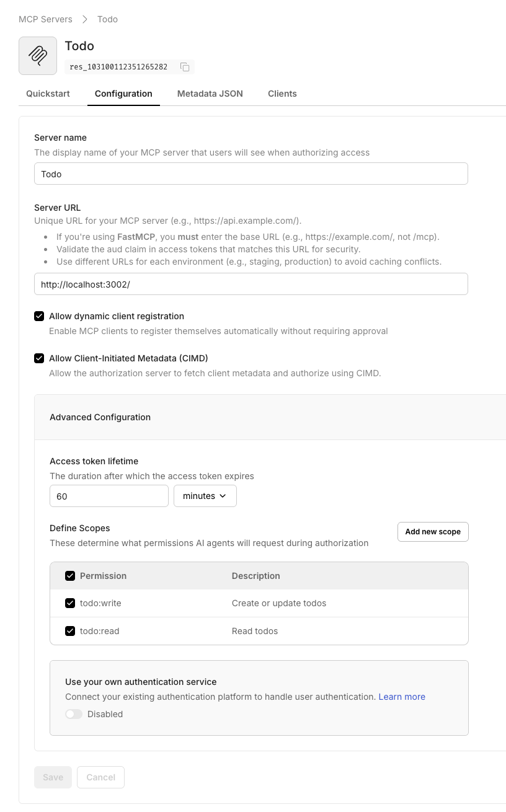Open the Learn more link
Image resolution: width=506 pixels, height=812 pixels.
pos(402,697)
